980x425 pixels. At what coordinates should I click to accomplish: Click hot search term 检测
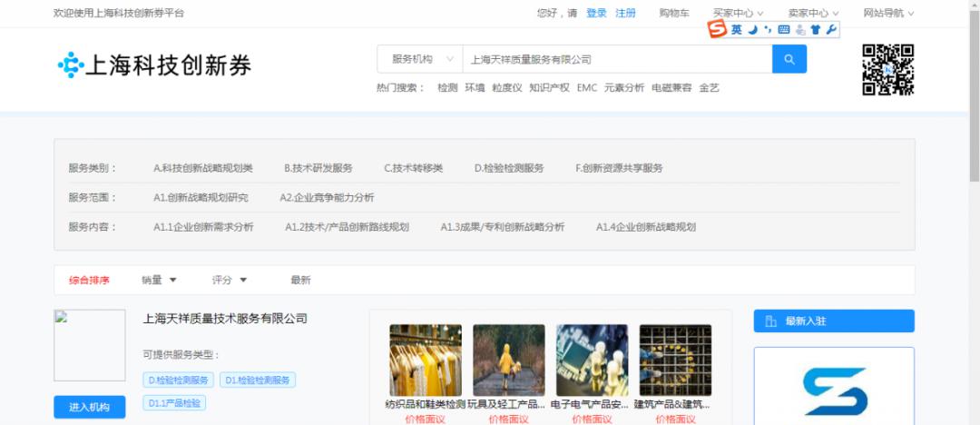tap(447, 87)
